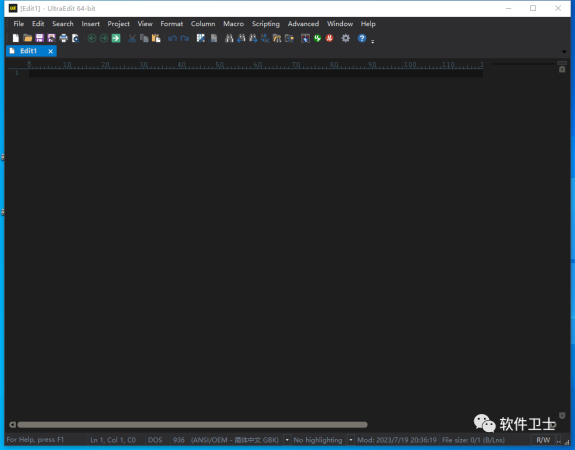Open Find in Files icon
Image resolution: width=575 pixels, height=450 pixels.
[277, 38]
